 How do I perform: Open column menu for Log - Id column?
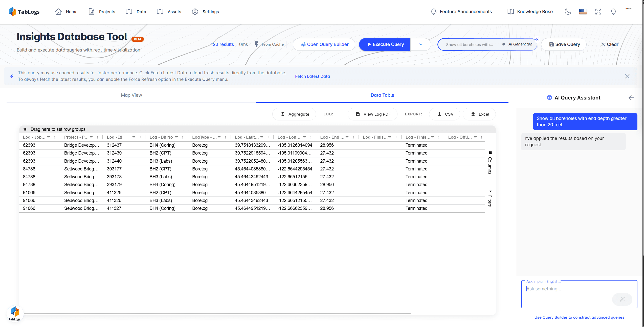click(x=140, y=137)
